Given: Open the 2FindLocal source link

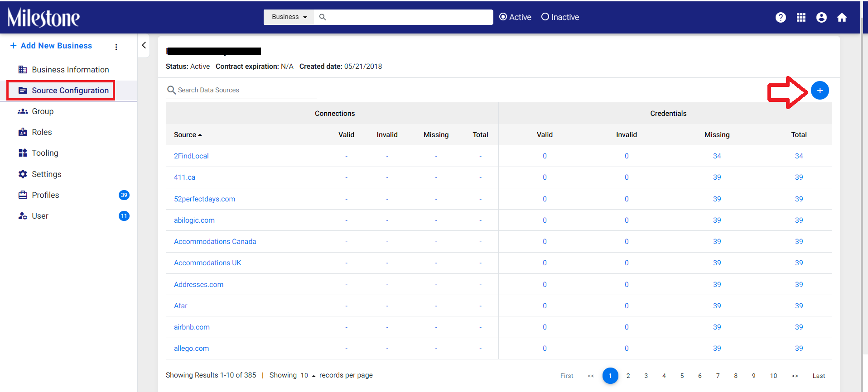Looking at the screenshot, I should 191,156.
